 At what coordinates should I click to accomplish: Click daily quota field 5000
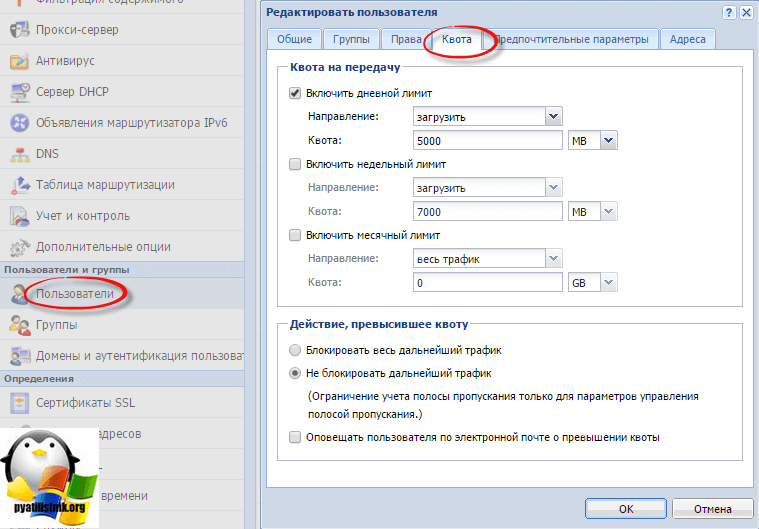click(487, 140)
